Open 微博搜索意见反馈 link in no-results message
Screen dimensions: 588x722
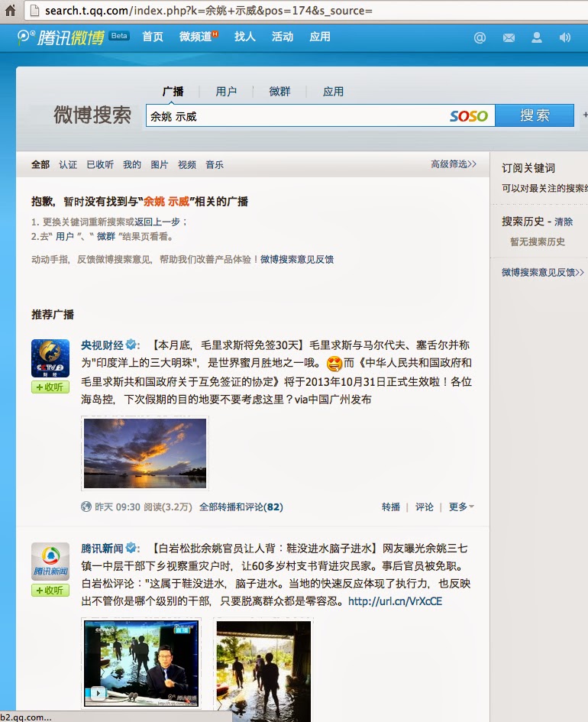click(297, 259)
